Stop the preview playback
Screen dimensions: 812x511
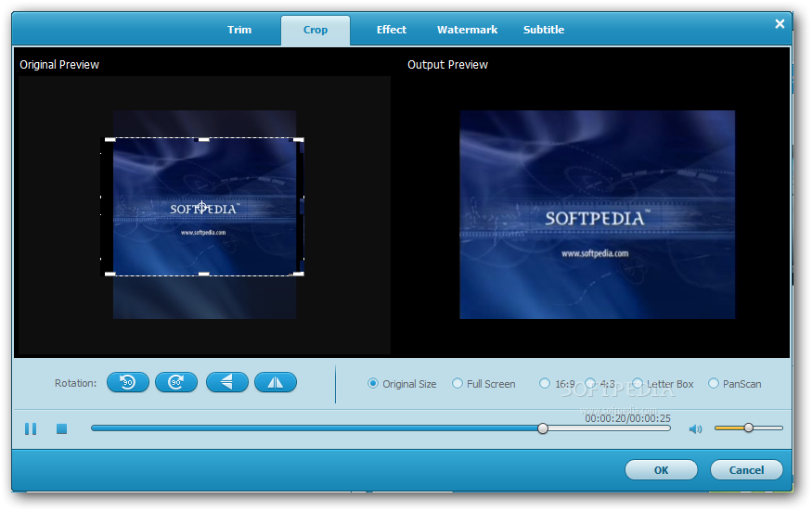point(61,428)
